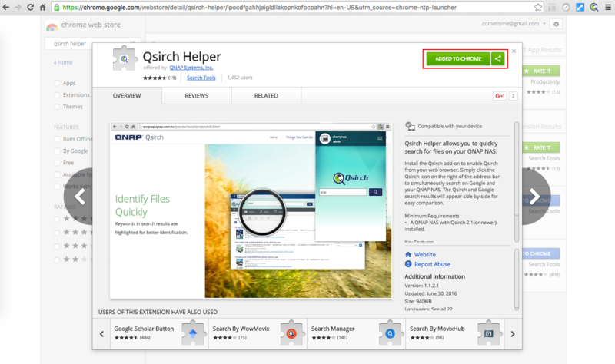Check the Runs Offline checkbox

(57, 139)
